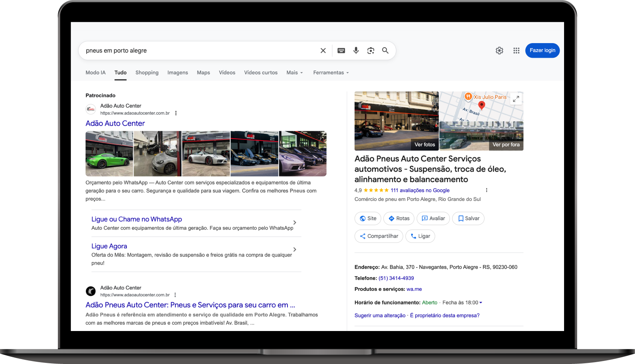This screenshot has height=364, width=635.
Task: Click the sponsored URL https://www.adaoautocenter.com.br
Action: (135, 113)
